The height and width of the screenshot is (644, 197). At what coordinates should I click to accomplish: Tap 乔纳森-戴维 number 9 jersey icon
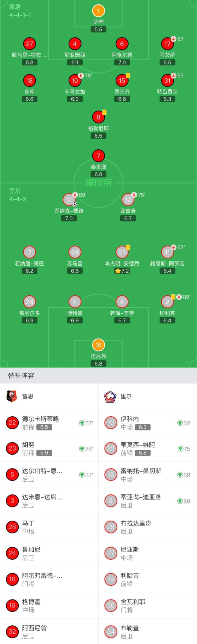point(69,200)
